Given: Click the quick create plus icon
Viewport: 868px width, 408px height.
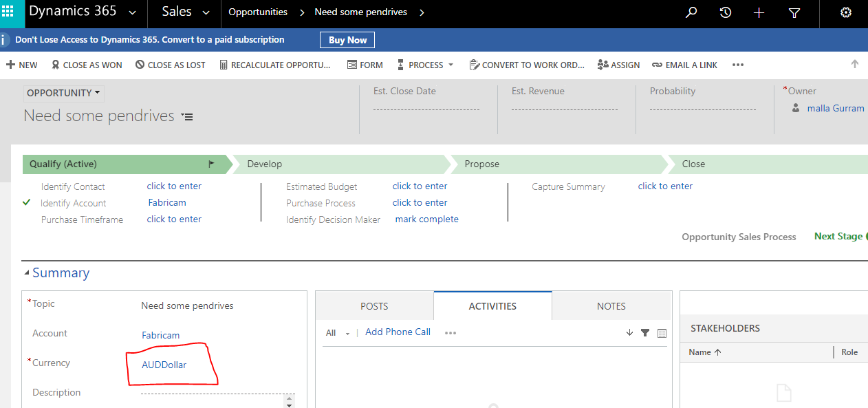Looking at the screenshot, I should pyautogui.click(x=759, y=12).
